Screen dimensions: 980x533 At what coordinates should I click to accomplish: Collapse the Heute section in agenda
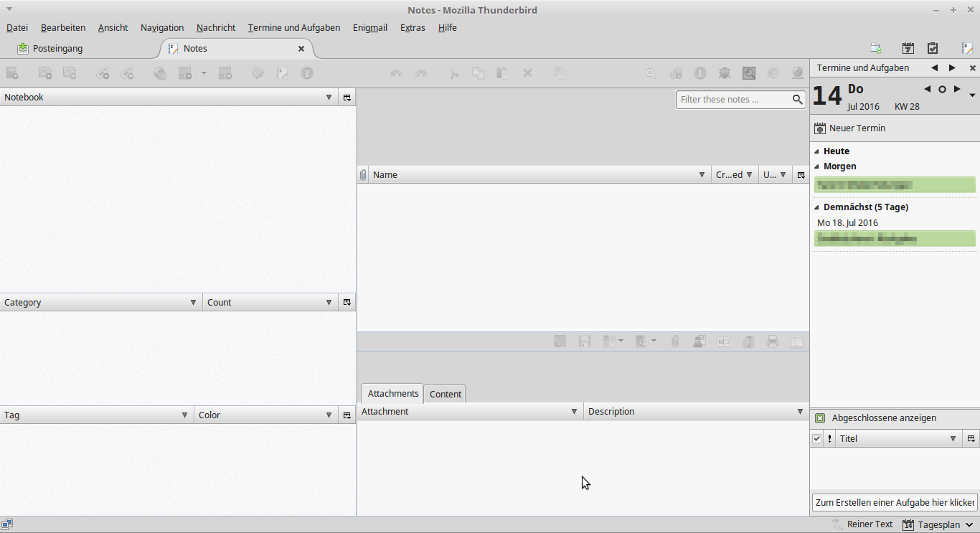816,151
